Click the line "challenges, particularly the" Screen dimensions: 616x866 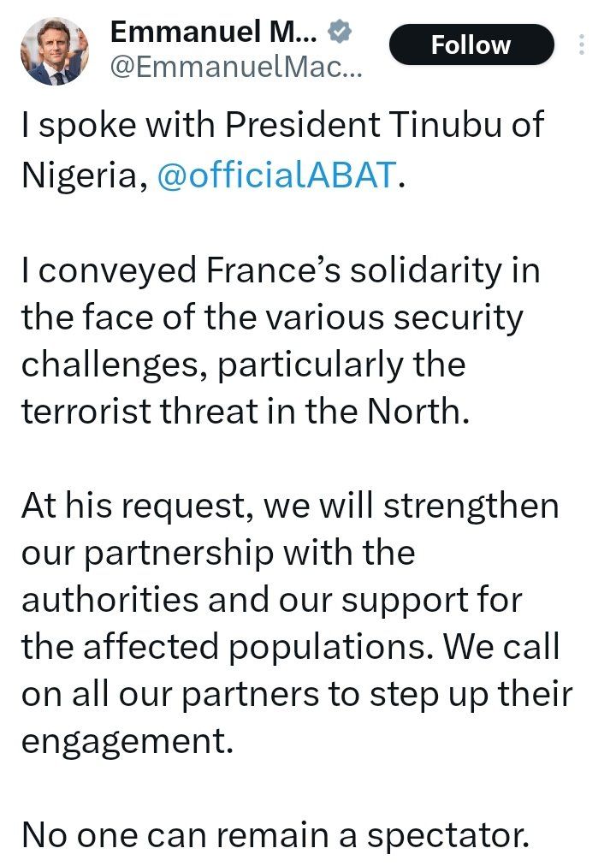(243, 364)
